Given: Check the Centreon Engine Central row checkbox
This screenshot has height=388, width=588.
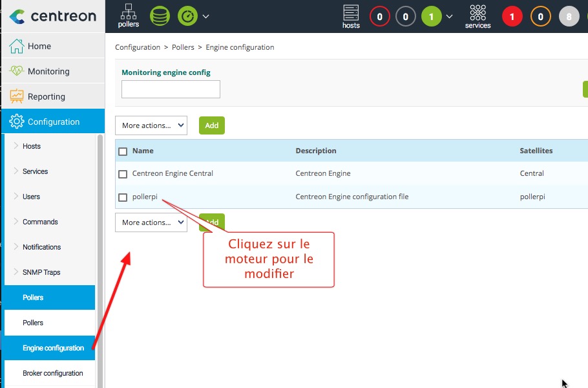Looking at the screenshot, I should click(123, 174).
